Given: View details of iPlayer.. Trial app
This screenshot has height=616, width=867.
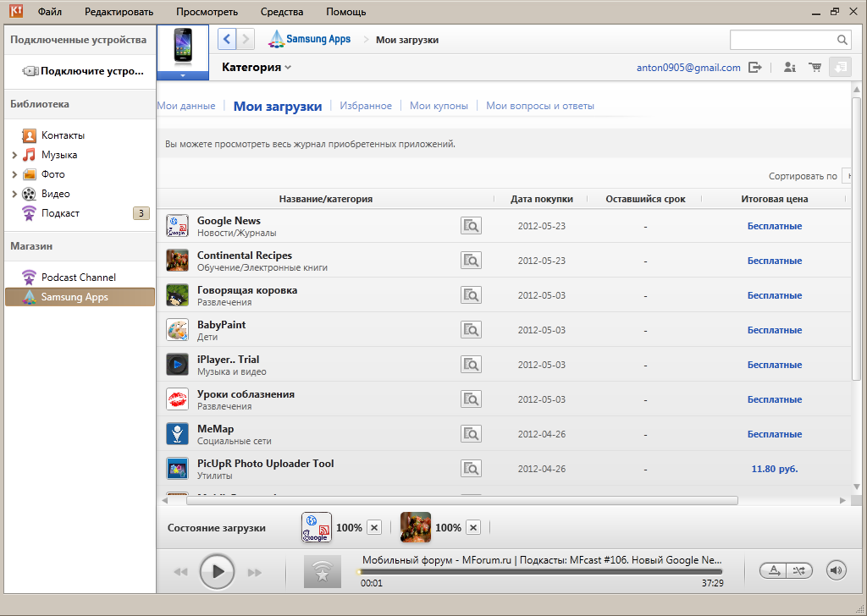Looking at the screenshot, I should point(471,365).
